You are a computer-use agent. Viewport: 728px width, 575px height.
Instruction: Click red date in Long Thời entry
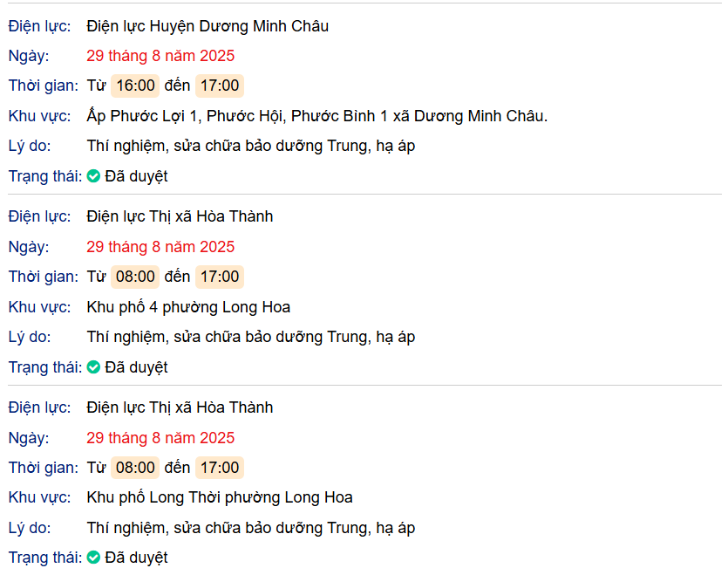tap(160, 438)
